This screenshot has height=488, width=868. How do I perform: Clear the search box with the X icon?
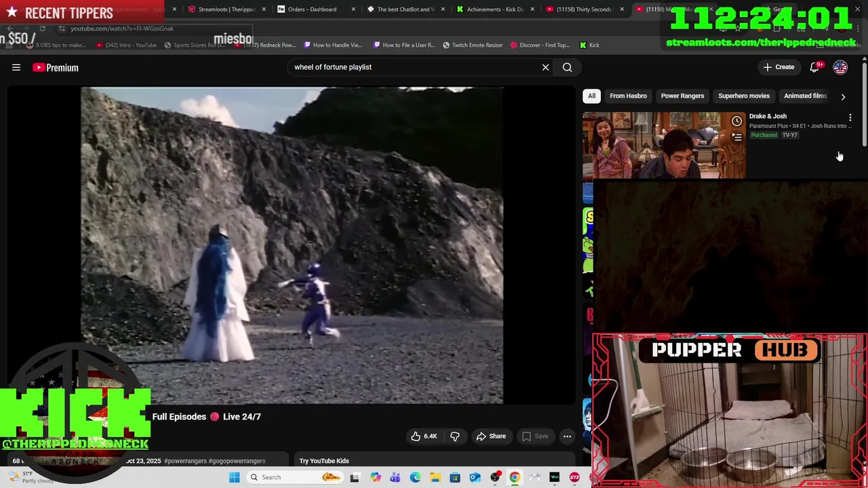point(545,67)
